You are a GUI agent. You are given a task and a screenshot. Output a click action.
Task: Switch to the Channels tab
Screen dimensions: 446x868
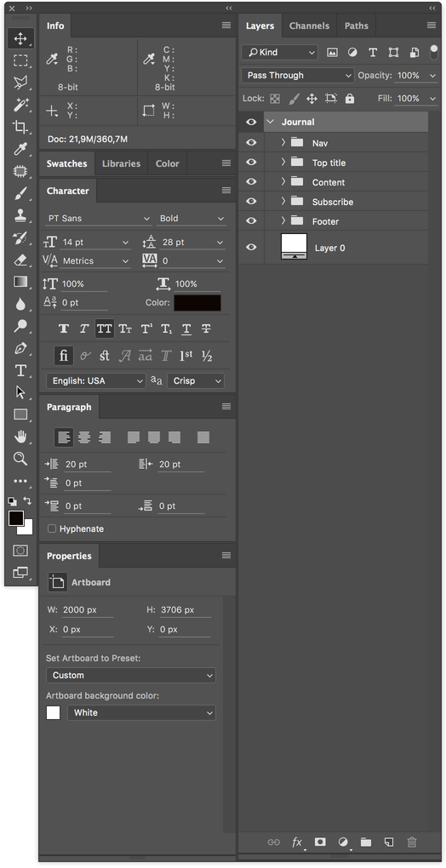point(309,26)
